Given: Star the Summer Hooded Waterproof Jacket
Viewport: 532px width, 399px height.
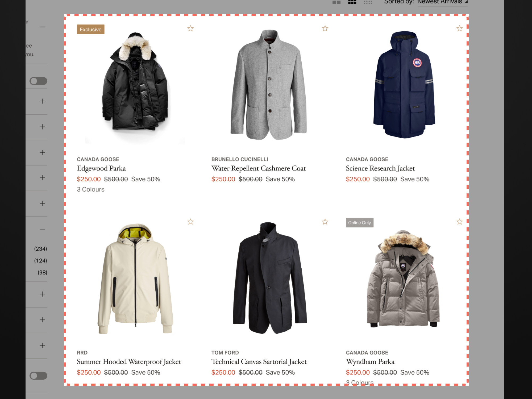Looking at the screenshot, I should pyautogui.click(x=190, y=222).
